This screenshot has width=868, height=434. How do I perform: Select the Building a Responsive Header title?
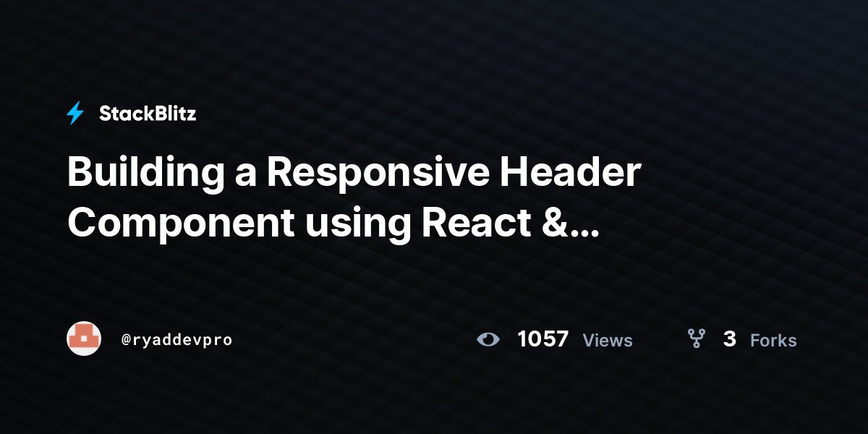[354, 198]
